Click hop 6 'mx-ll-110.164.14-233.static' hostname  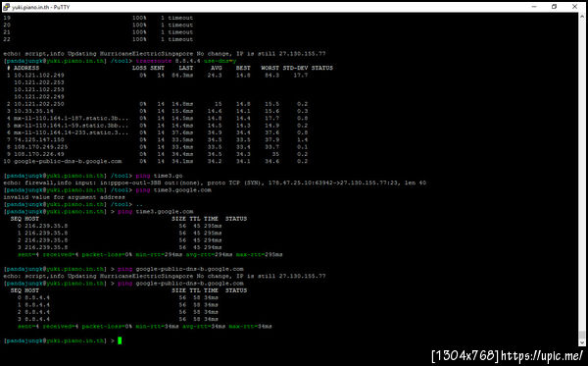(x=71, y=132)
